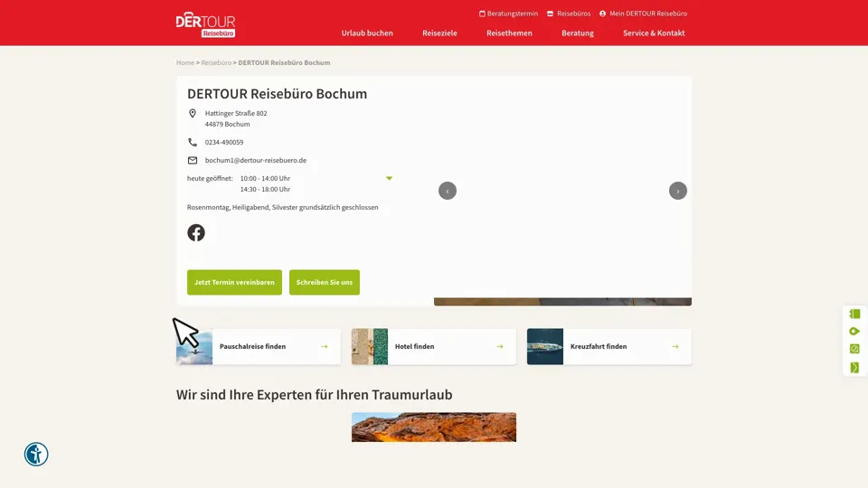Expand the opening hours dropdown arrow

389,178
